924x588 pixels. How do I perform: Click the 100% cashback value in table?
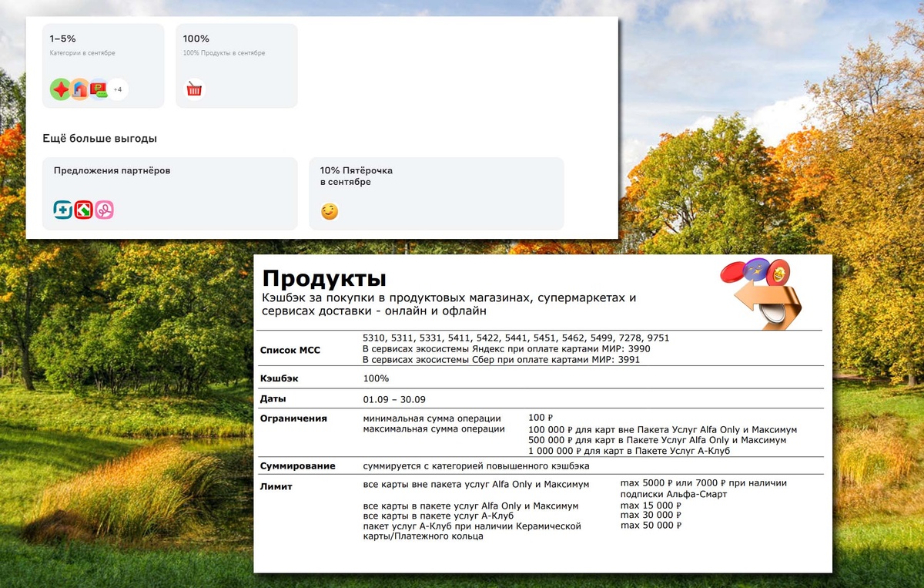(377, 378)
